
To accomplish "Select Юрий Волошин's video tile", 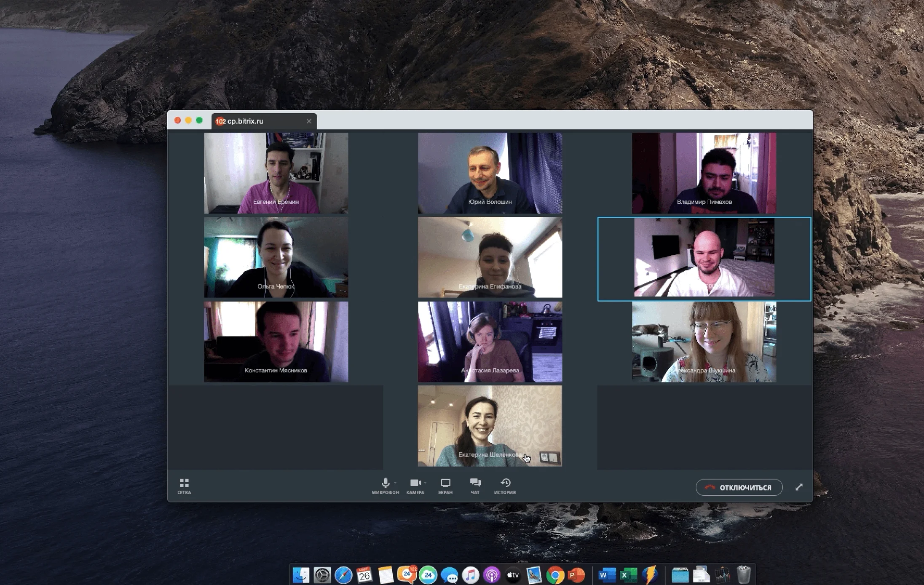I will [x=490, y=173].
